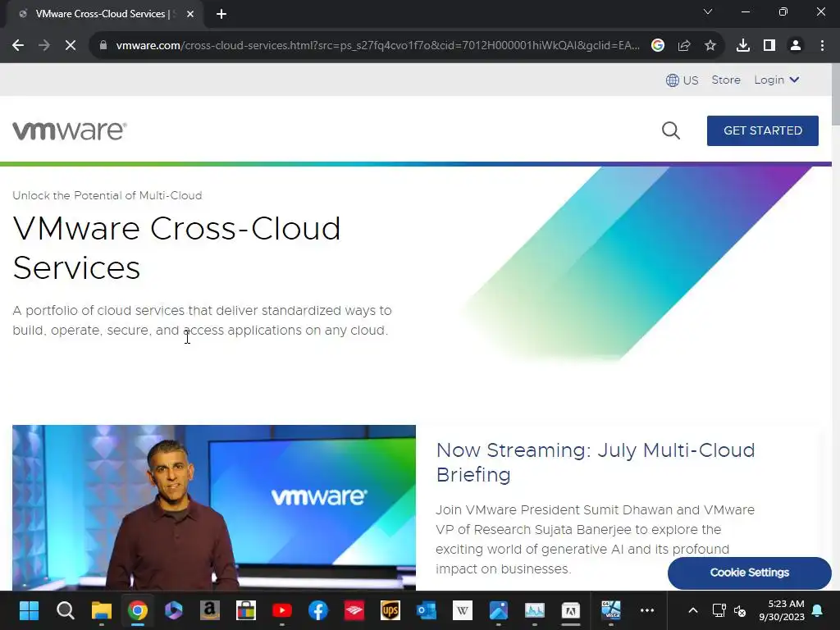Screen dimensions: 840x630
Task: Open UPS from the taskbar
Action: [390, 610]
